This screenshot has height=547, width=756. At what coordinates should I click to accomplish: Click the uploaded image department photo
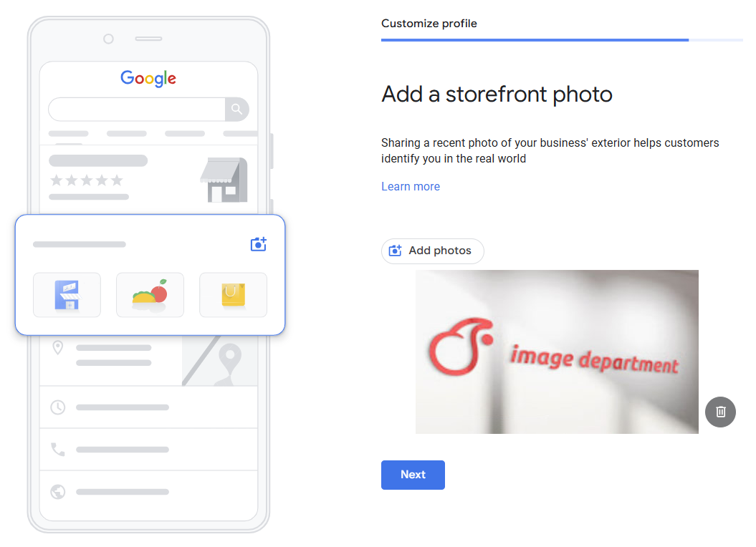pyautogui.click(x=557, y=352)
